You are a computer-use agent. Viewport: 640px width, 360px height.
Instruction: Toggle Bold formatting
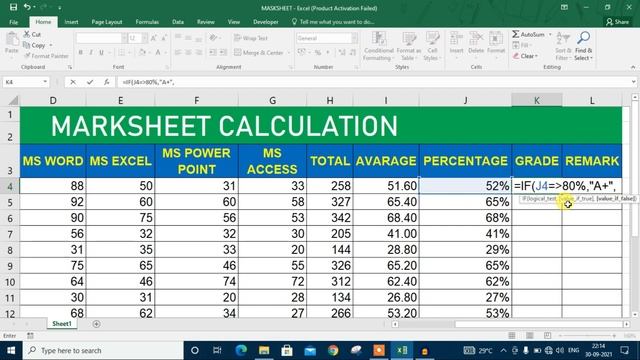click(81, 53)
